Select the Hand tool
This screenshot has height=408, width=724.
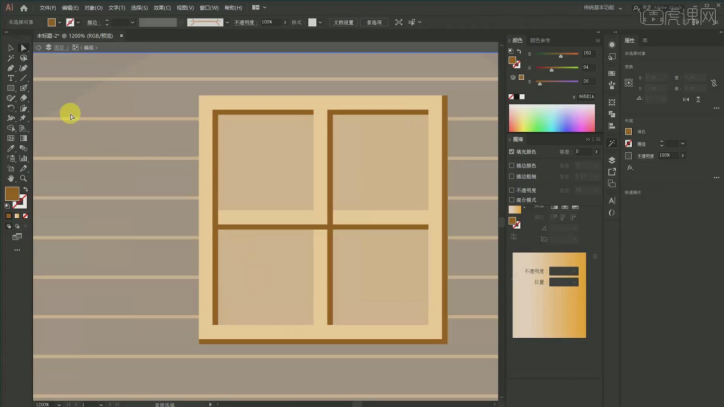tap(10, 178)
